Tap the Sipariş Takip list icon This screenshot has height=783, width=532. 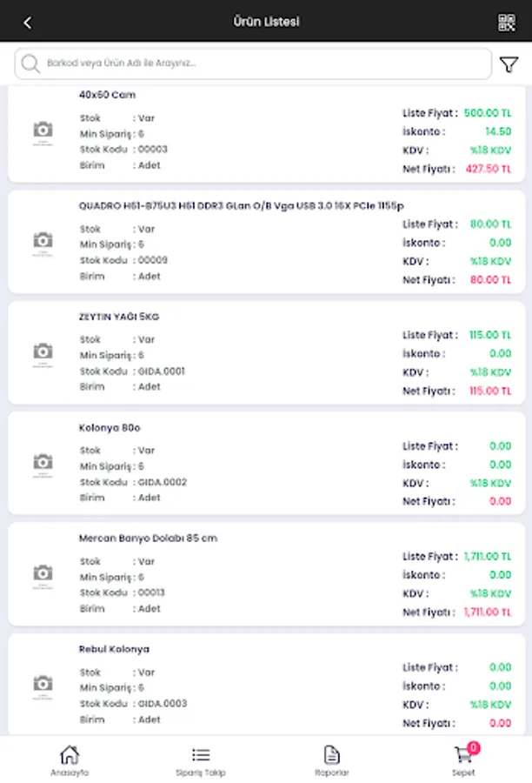click(x=201, y=754)
